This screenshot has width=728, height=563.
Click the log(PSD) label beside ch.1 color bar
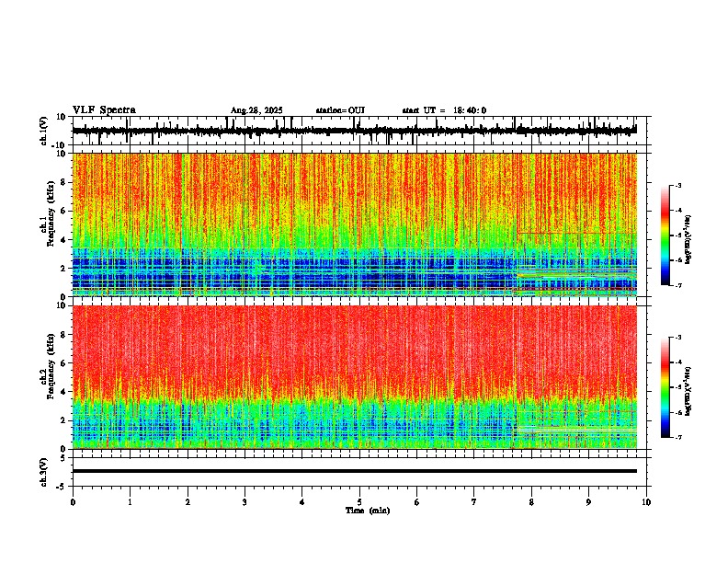pos(688,239)
